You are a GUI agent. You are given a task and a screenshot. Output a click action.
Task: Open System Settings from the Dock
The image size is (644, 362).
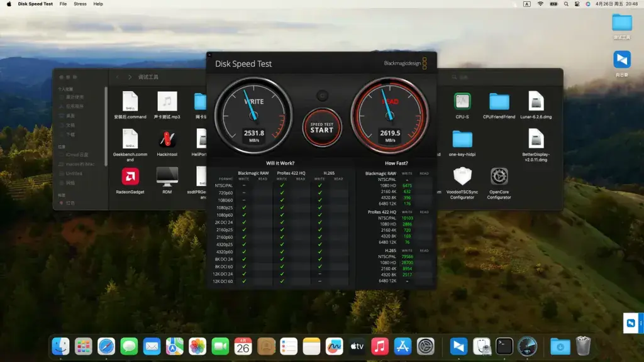tap(426, 346)
